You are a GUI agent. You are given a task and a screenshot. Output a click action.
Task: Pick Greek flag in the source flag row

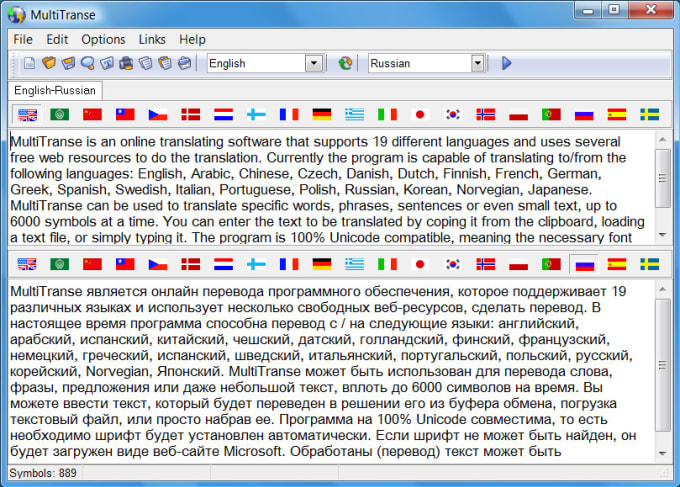pos(354,114)
